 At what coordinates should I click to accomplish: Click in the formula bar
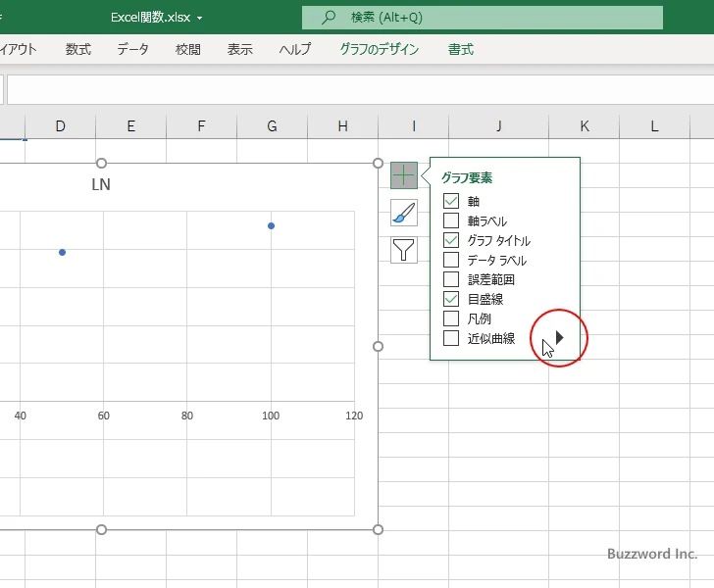[360, 89]
